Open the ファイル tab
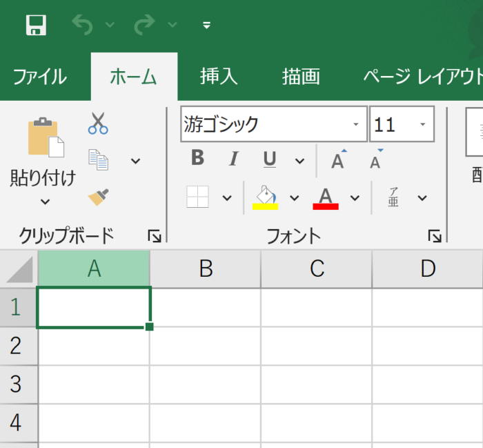 click(x=40, y=77)
